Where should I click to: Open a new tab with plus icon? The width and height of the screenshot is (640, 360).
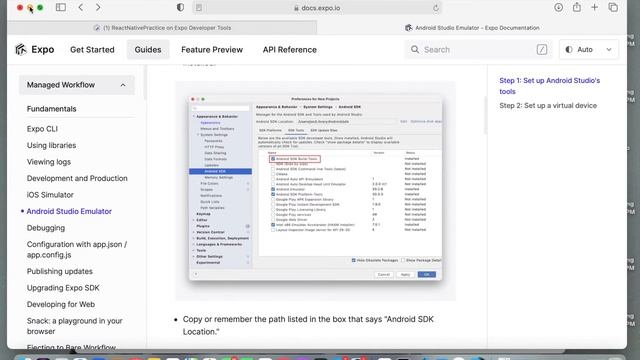(595, 7)
